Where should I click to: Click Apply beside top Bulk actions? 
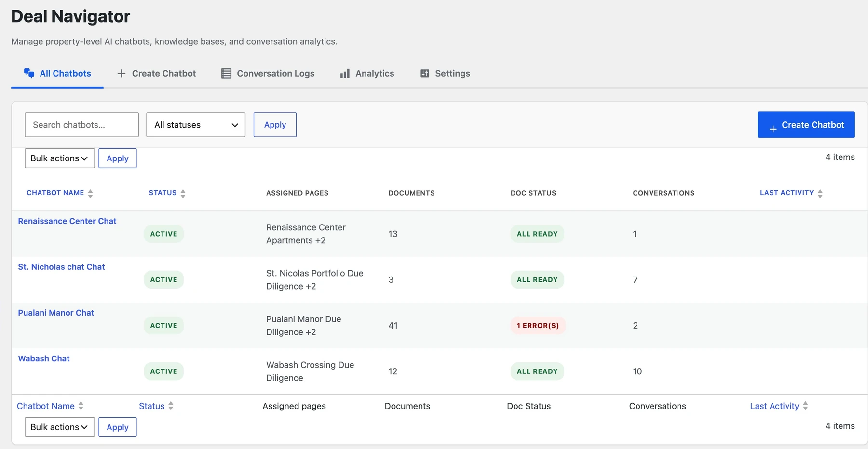118,158
